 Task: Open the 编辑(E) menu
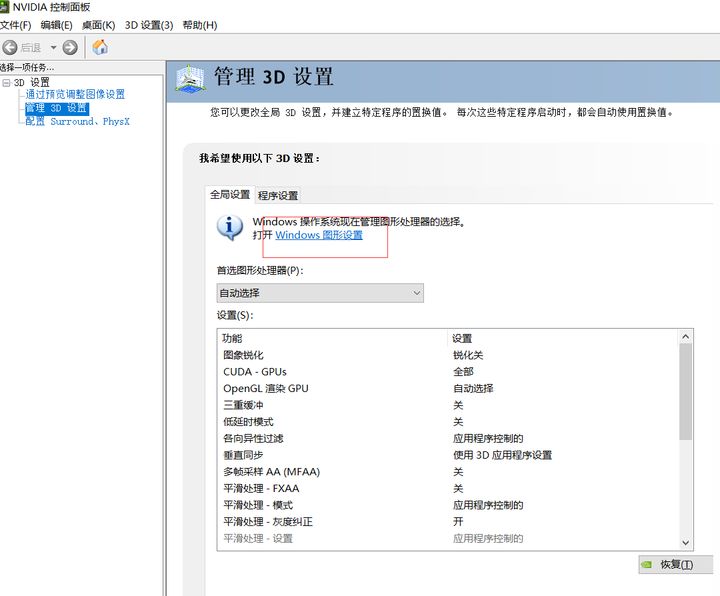coord(56,25)
